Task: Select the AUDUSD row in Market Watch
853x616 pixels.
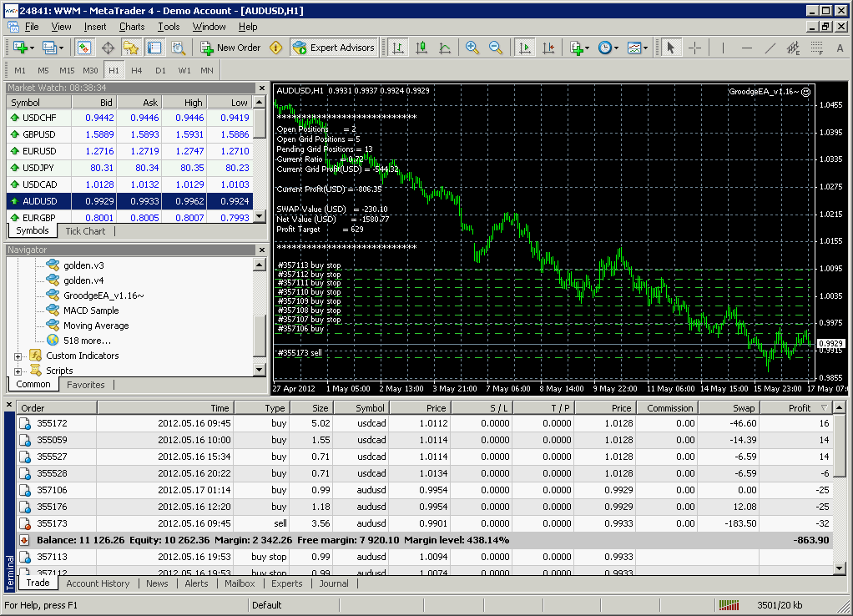Action: tap(130, 201)
